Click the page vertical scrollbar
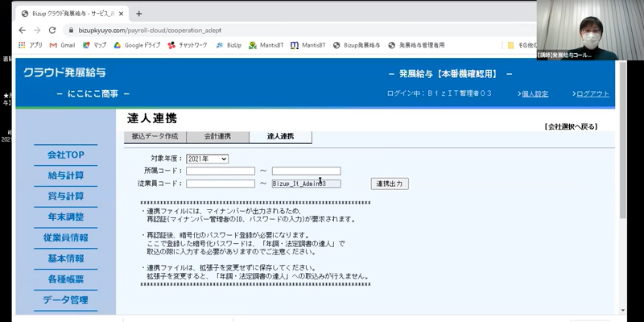The width and height of the screenshot is (644, 322). pyautogui.click(x=622, y=139)
